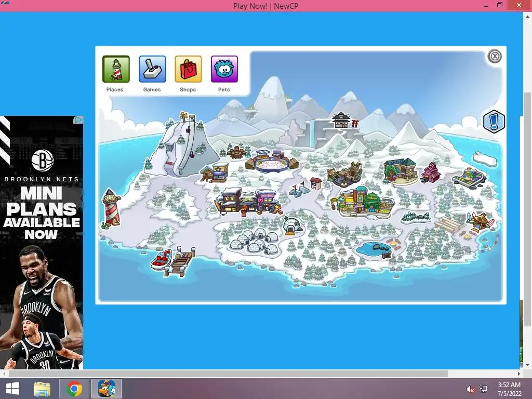Go to the Skatepark near the coast

470,178
